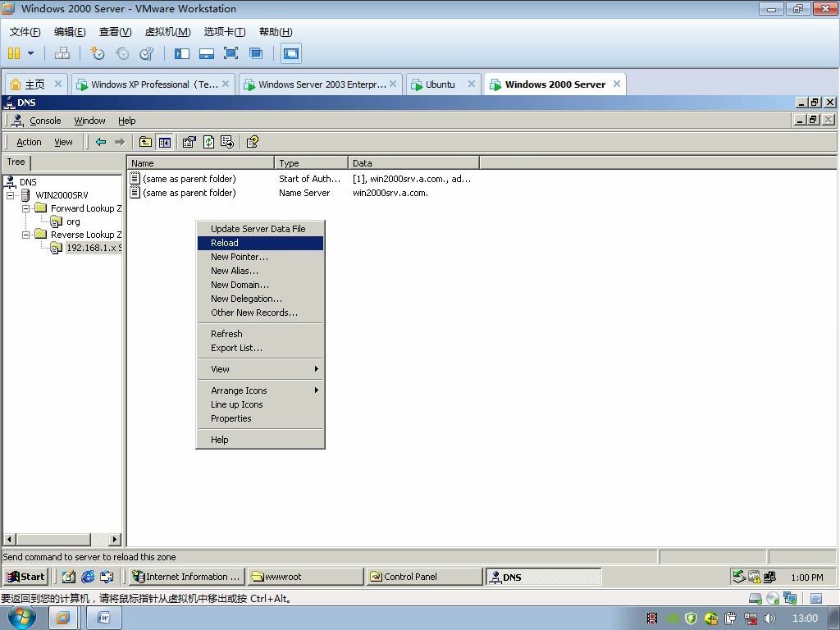The height and width of the screenshot is (630, 840).
Task: Sort by the Type column header
Action: [x=311, y=163]
